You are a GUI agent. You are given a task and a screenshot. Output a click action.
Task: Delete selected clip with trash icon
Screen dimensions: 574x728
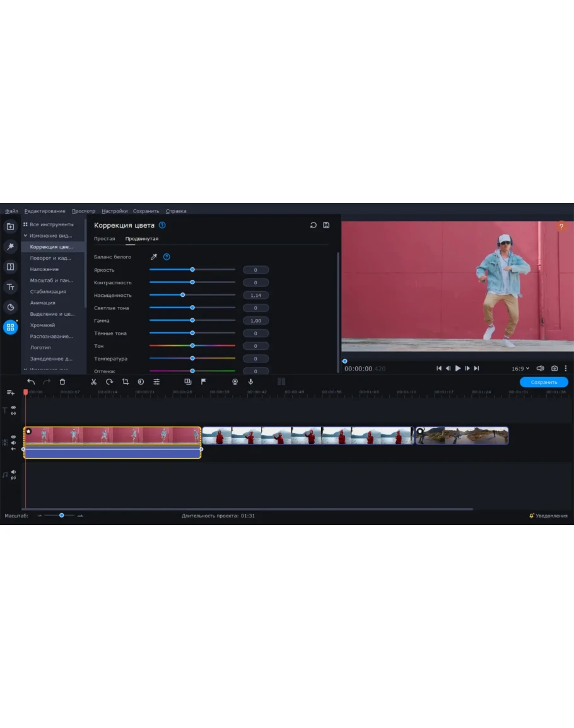pos(62,382)
